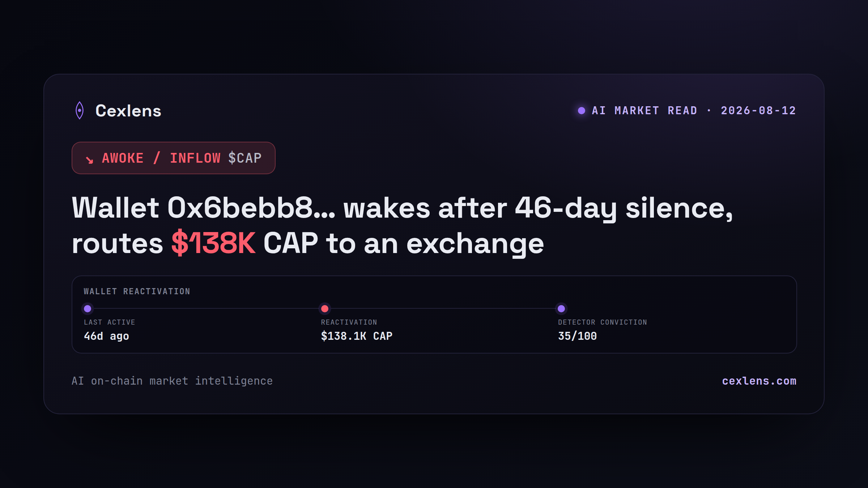Click the DETECTOR CONVICTION label
868x488 pixels.
coord(603,322)
